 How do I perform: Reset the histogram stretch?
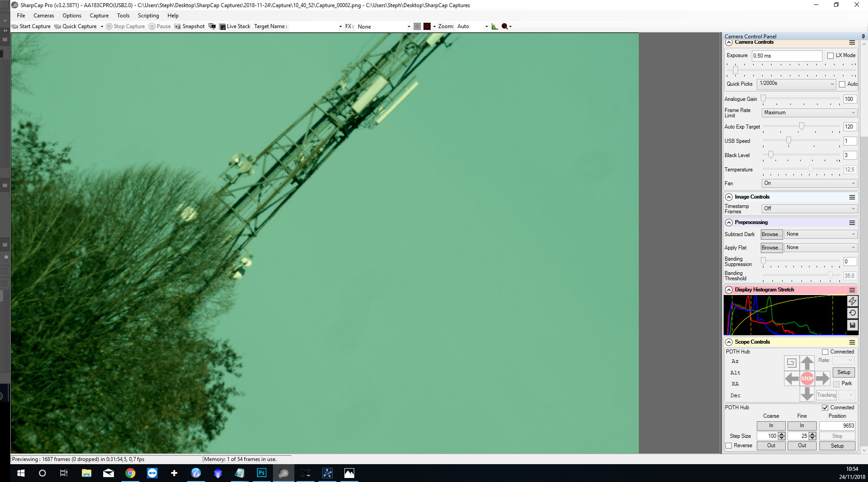pos(852,313)
